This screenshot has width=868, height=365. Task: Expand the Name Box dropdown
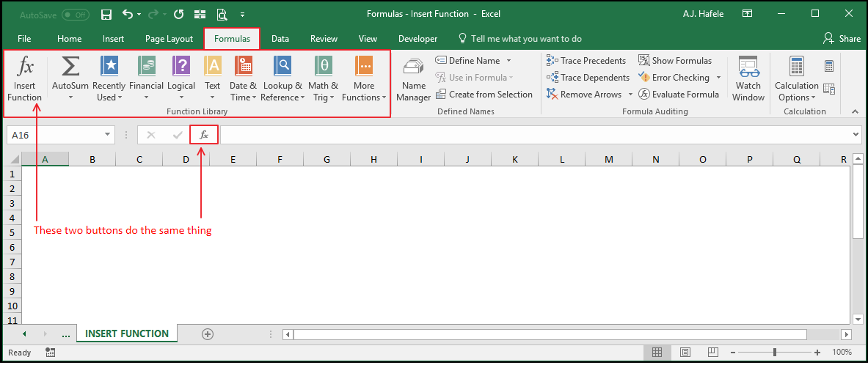pyautogui.click(x=107, y=135)
